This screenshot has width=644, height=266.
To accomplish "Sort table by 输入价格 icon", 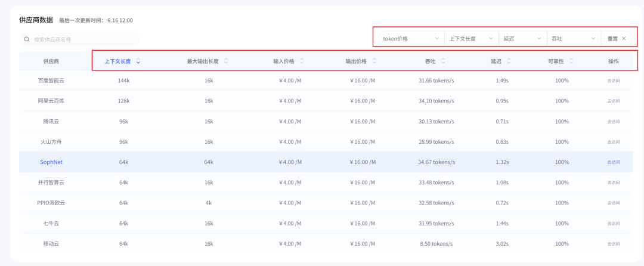I will click(x=302, y=61).
